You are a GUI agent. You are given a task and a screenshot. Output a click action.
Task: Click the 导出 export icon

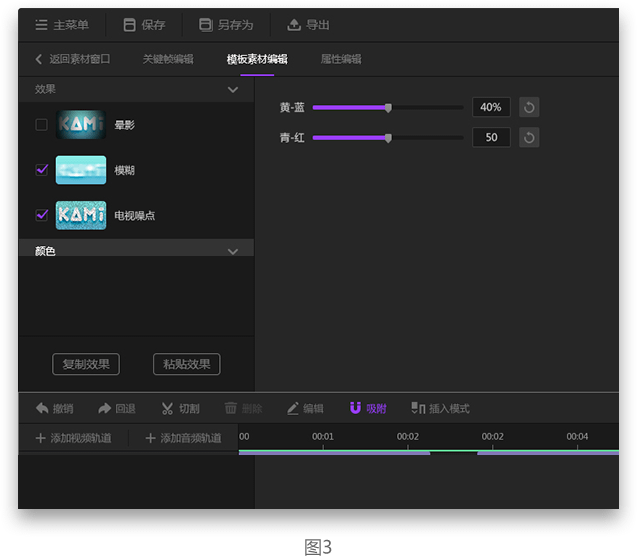point(294,25)
